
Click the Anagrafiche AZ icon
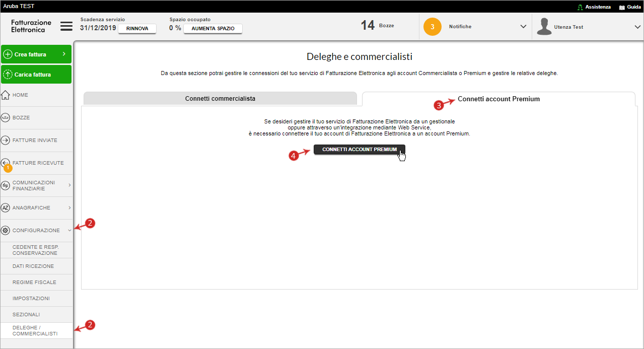pos(6,207)
